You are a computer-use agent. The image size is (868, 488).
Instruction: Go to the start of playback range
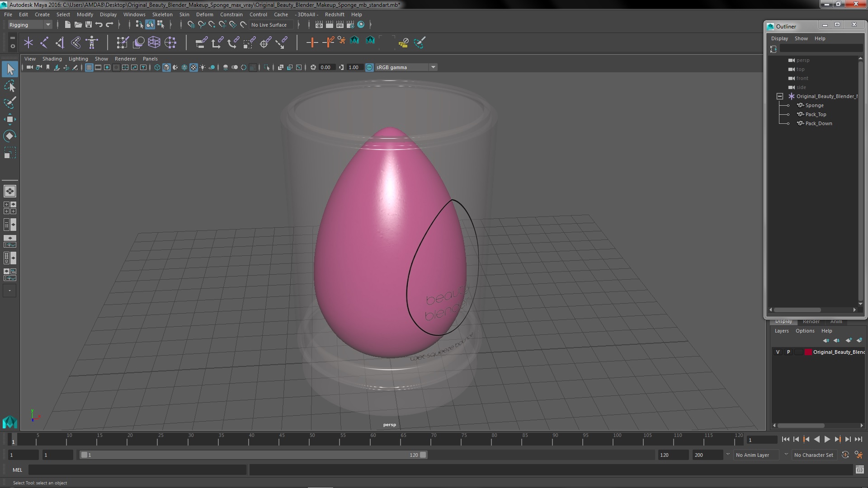[785, 439]
